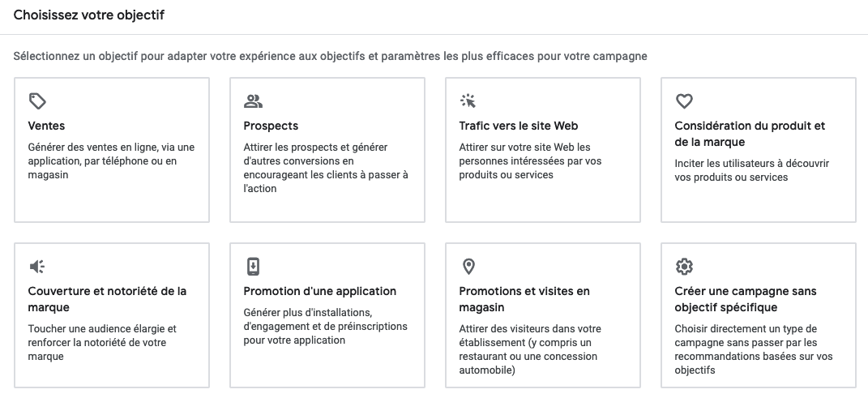The image size is (868, 398).
Task: Choose the Prospects objective title
Action: pos(271,126)
